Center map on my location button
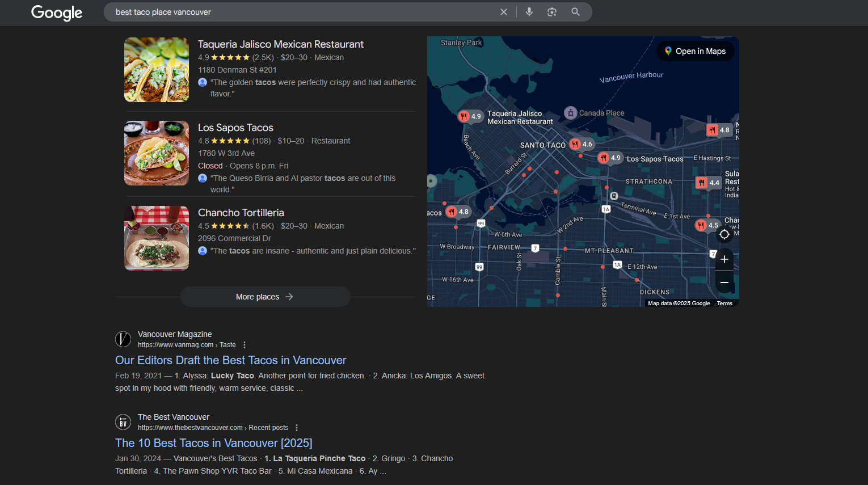Viewport: 868px width, 485px height. coord(724,234)
